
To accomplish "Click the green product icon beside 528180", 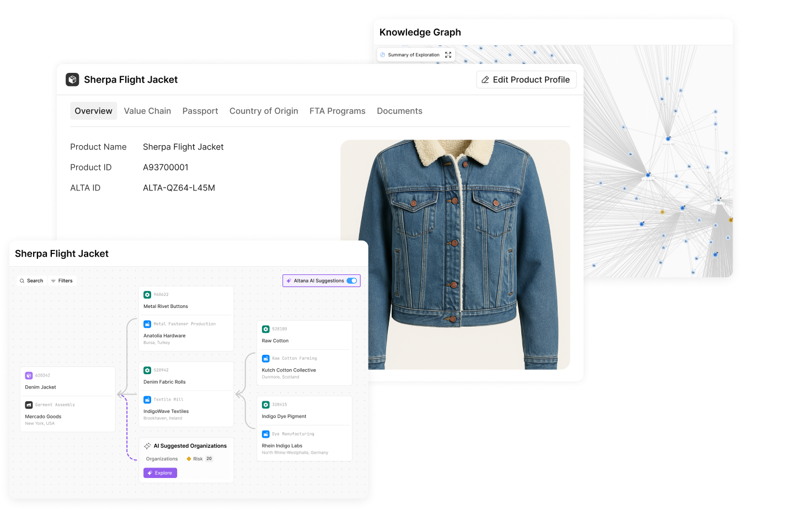I will pyautogui.click(x=266, y=329).
